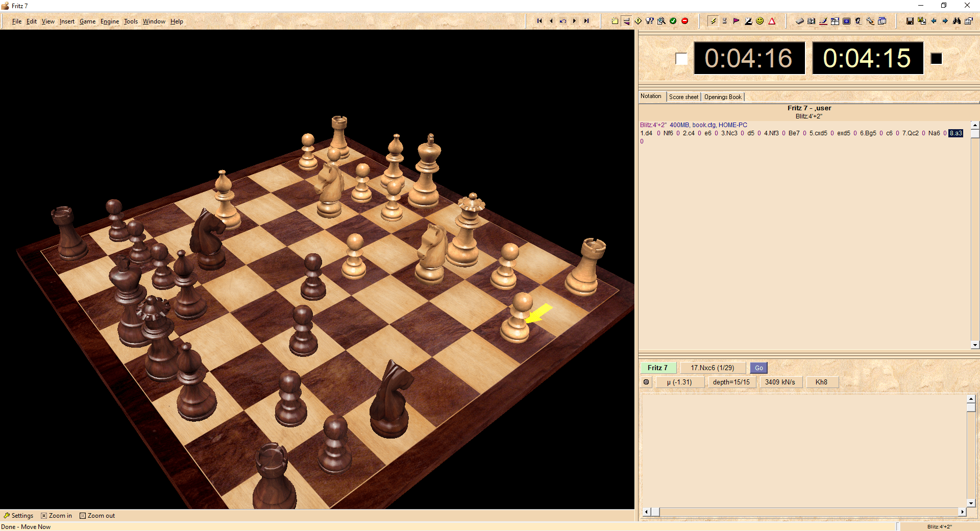The width and height of the screenshot is (980, 531).
Task: Click the white side clock indicator box
Action: [x=681, y=59]
